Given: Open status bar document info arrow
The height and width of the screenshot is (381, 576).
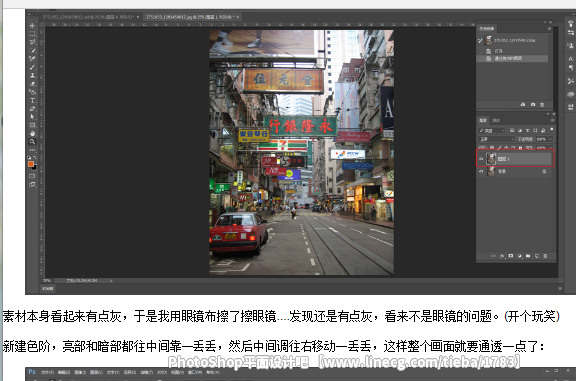Looking at the screenshot, I should coord(111,281).
